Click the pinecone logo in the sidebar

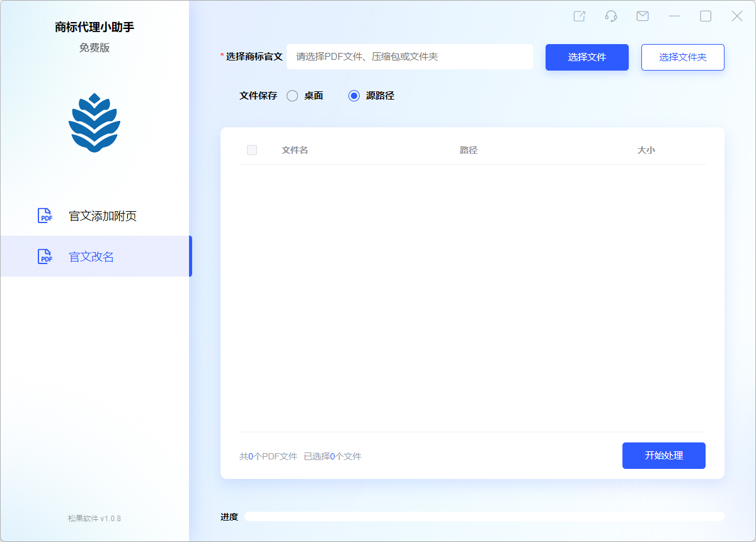click(x=94, y=122)
